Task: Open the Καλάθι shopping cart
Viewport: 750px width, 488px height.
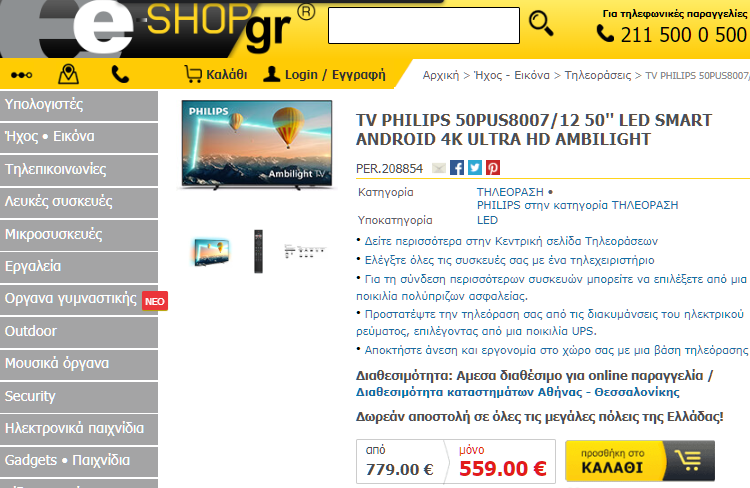Action: point(216,74)
